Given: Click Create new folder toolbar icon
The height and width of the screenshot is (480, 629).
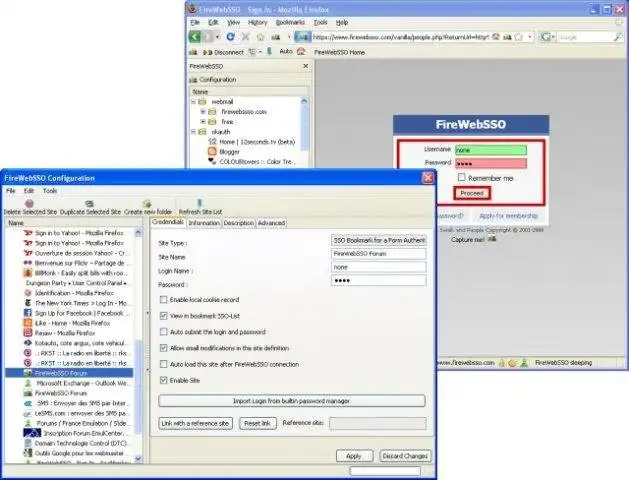Looking at the screenshot, I should [147, 203].
